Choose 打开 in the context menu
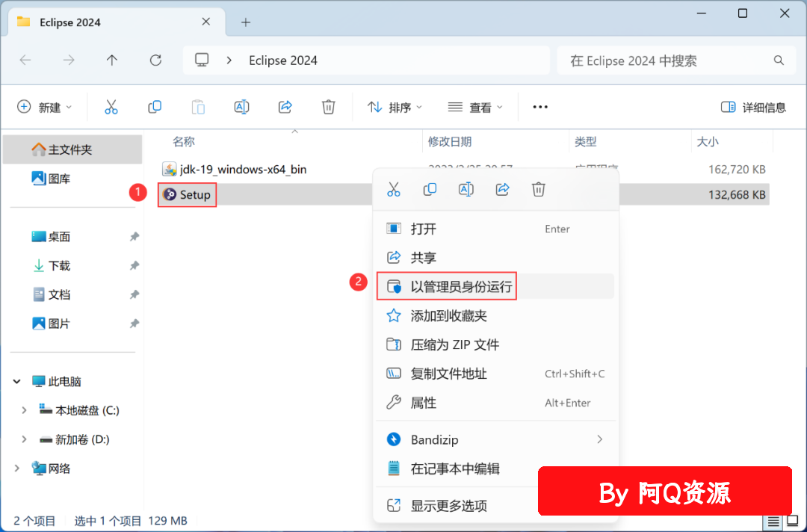This screenshot has width=807, height=532. click(x=495, y=229)
